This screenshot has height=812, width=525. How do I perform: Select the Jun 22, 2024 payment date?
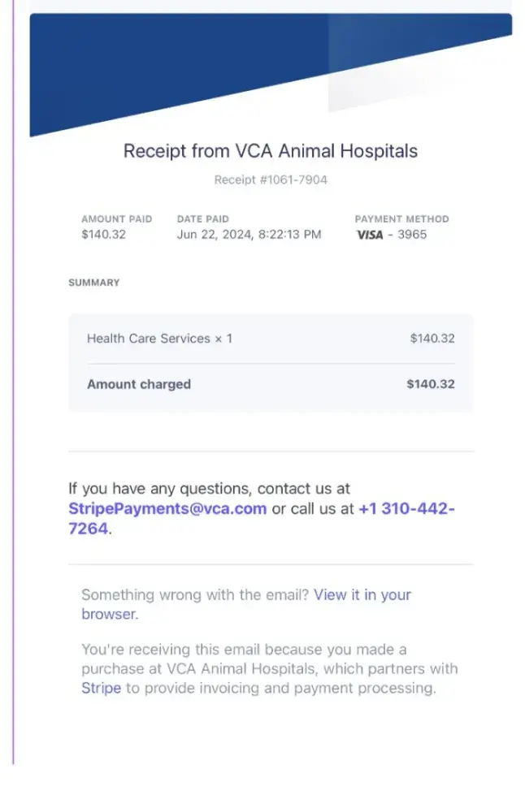pos(249,235)
